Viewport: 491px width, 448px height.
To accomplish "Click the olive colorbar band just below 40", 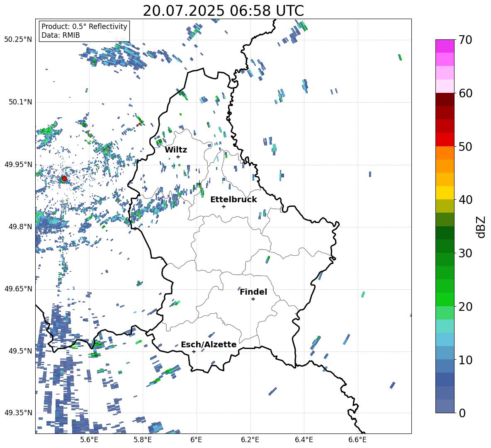I will pos(445,206).
